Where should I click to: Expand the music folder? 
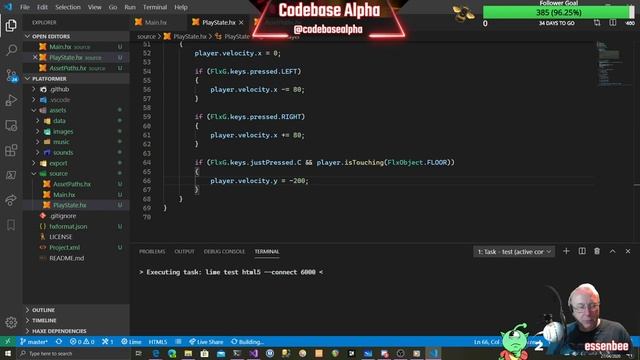(x=38, y=142)
